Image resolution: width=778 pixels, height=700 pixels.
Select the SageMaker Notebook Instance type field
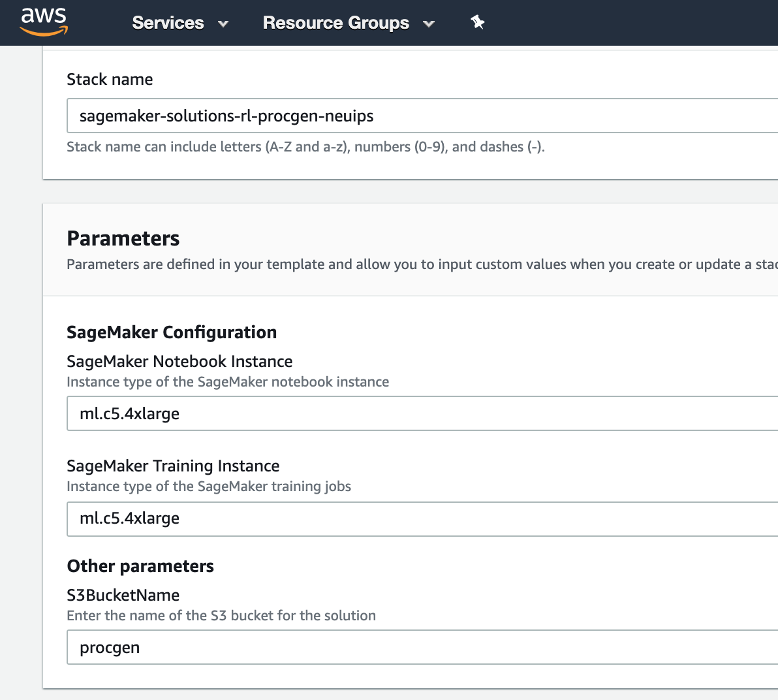click(x=422, y=413)
